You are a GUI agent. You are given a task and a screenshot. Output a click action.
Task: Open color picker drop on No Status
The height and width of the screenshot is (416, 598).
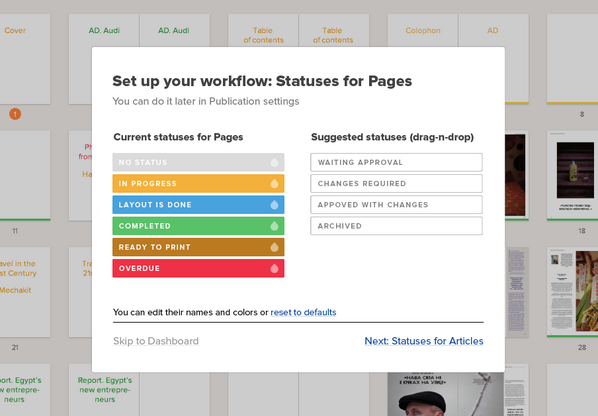click(x=274, y=162)
